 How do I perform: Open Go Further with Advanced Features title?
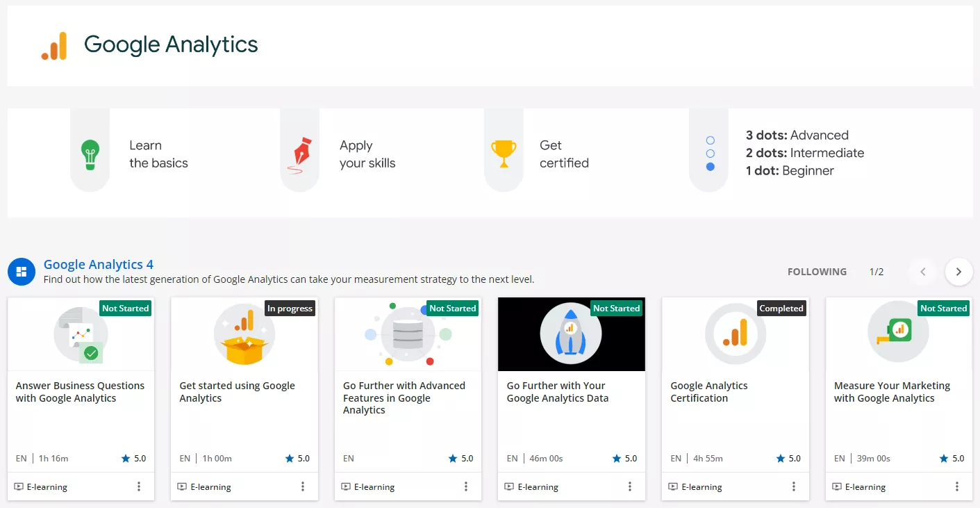coord(404,398)
